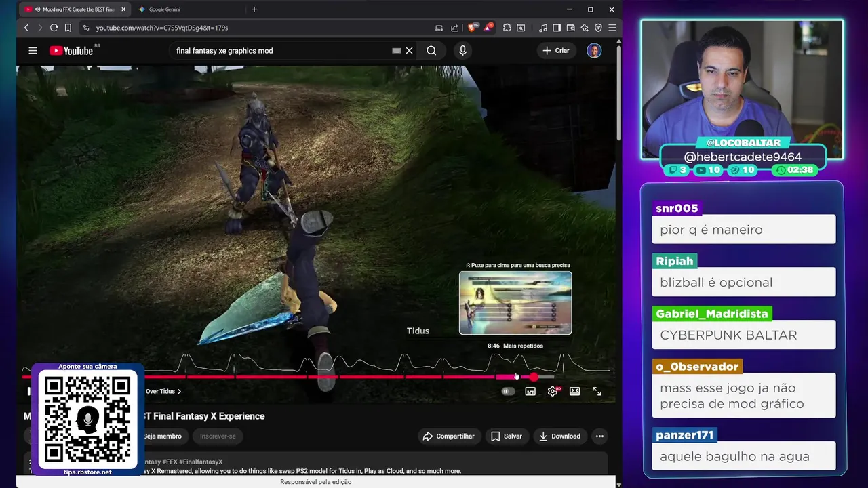Click the '@hebertcadete9464' overlay name
The height and width of the screenshot is (488, 868).
click(x=743, y=157)
